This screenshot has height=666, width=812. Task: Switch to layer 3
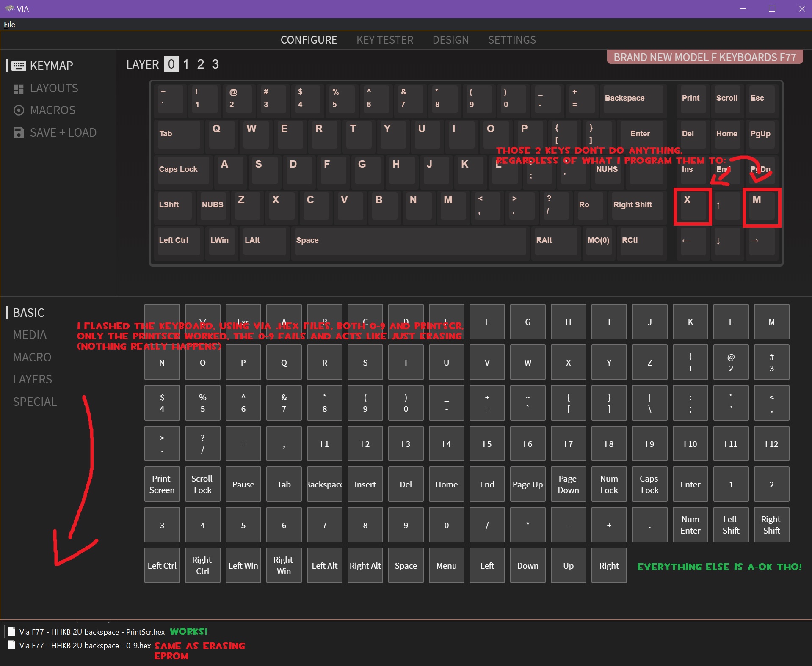coord(215,64)
